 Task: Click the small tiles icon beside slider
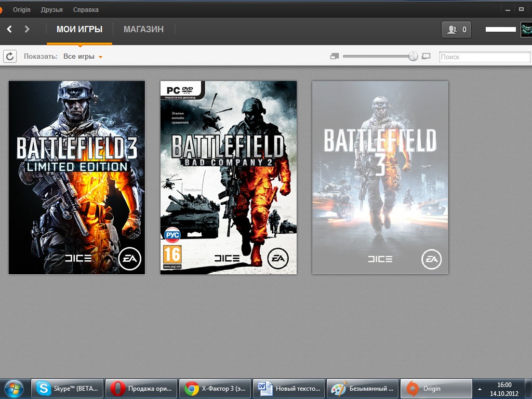[335, 56]
